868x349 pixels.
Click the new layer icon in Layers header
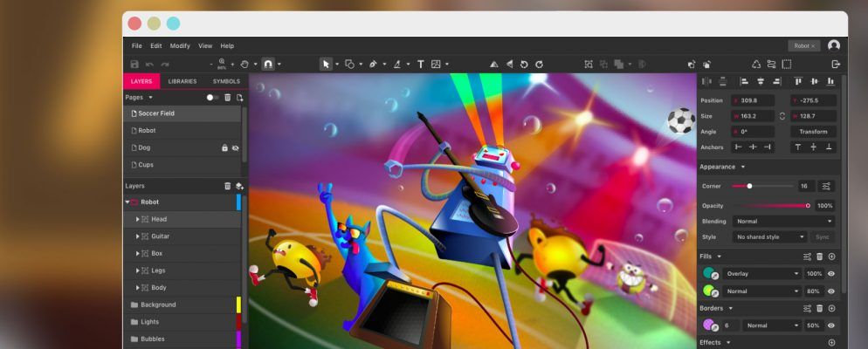[239, 186]
